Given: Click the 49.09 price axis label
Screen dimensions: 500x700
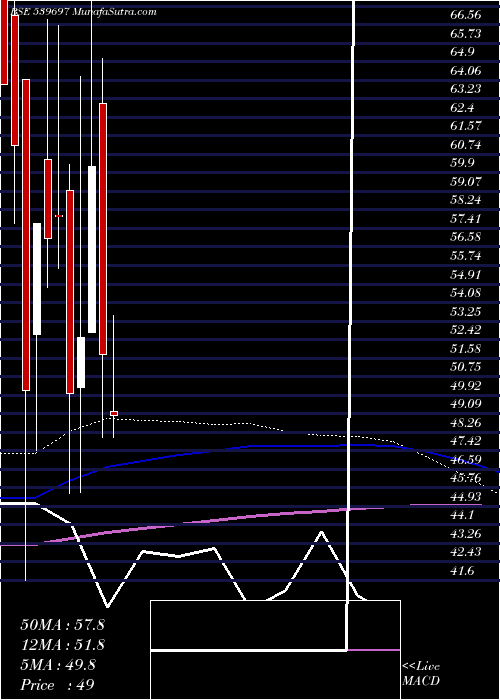Looking at the screenshot, I should [x=466, y=404].
